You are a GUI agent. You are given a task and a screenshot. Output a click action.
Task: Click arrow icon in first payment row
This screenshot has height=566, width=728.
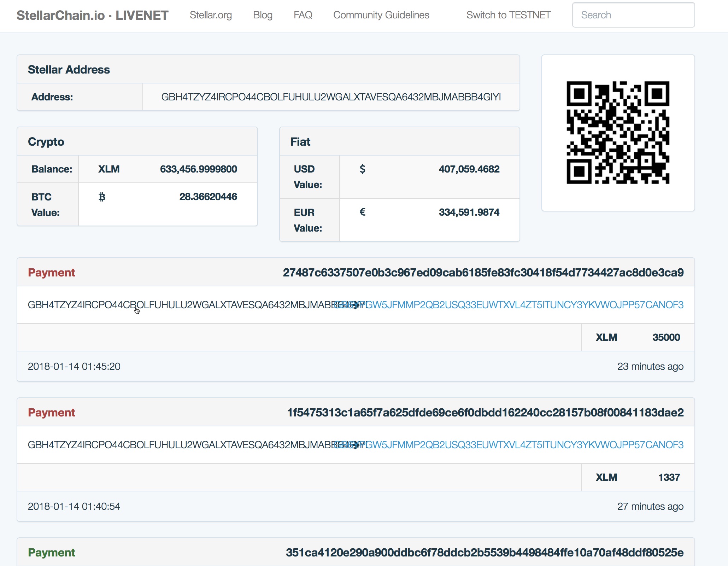click(356, 305)
